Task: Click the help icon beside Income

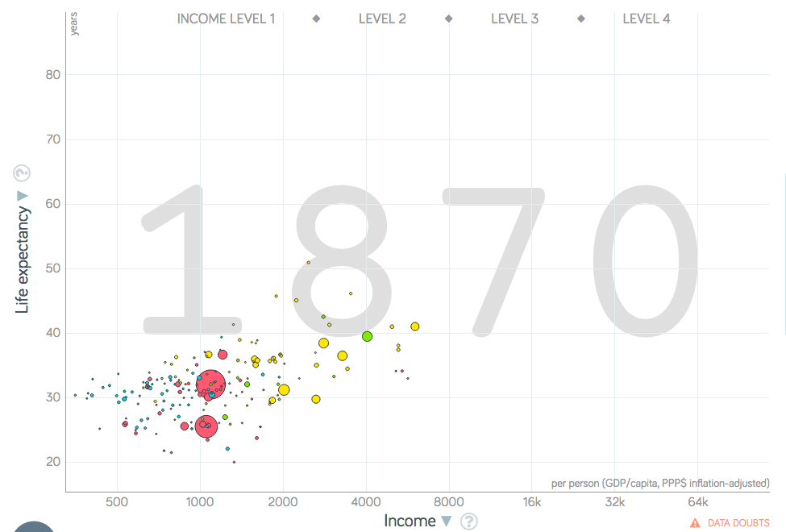Action: point(469,522)
